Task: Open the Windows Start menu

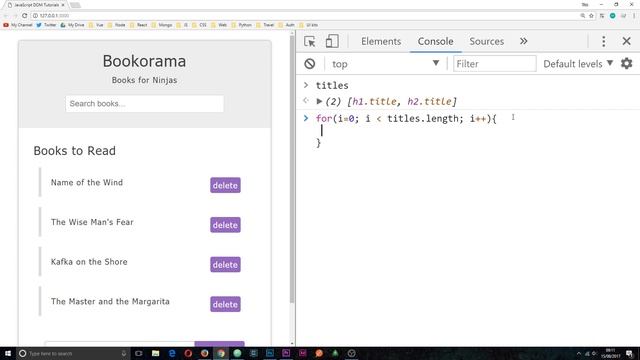Action: pyautogui.click(x=8, y=353)
